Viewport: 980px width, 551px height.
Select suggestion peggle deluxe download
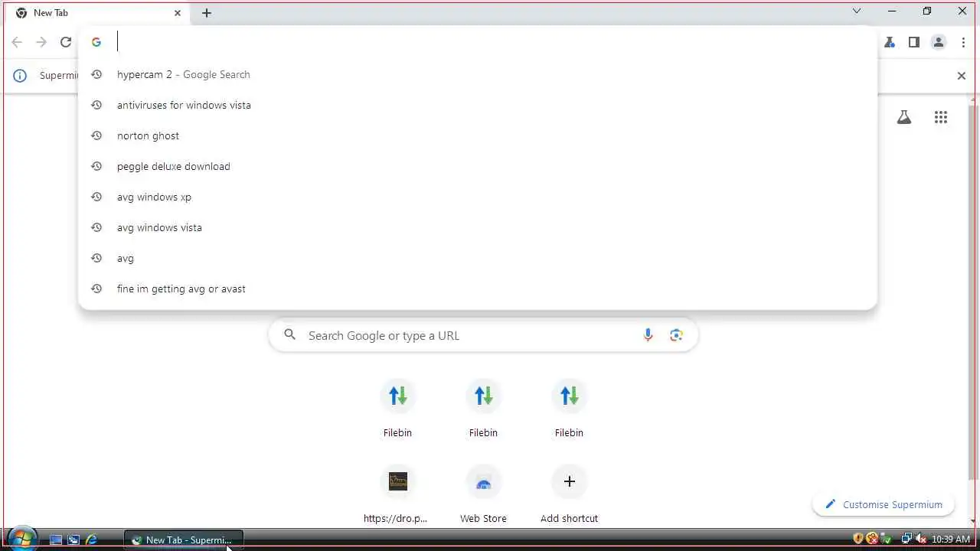478,166
